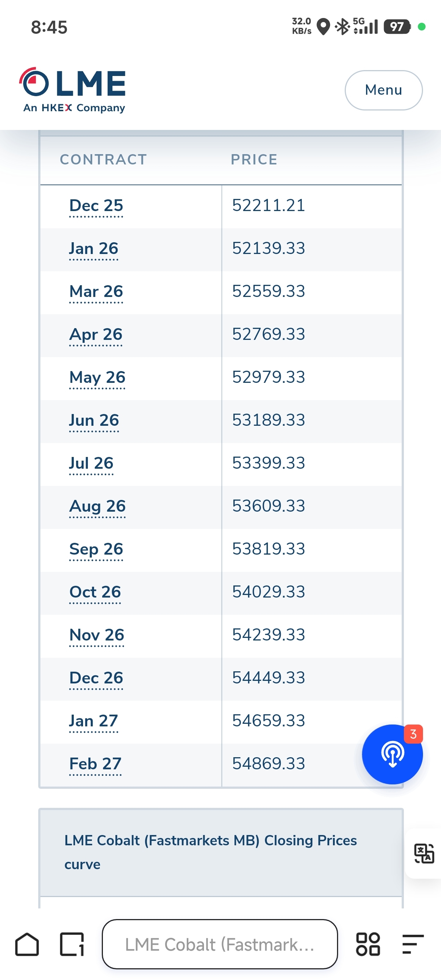Open the browser apps grid icon
The width and height of the screenshot is (441, 980).
point(367,944)
